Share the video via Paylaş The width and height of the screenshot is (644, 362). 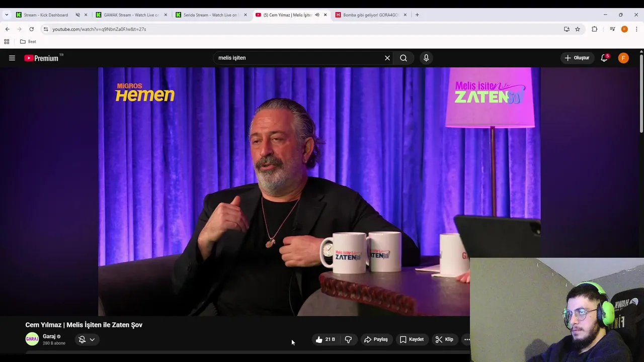click(x=376, y=339)
